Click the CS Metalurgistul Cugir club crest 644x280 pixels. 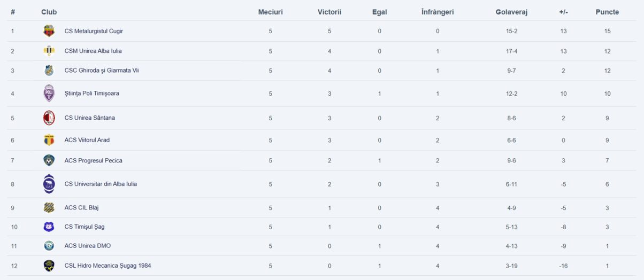[49, 31]
